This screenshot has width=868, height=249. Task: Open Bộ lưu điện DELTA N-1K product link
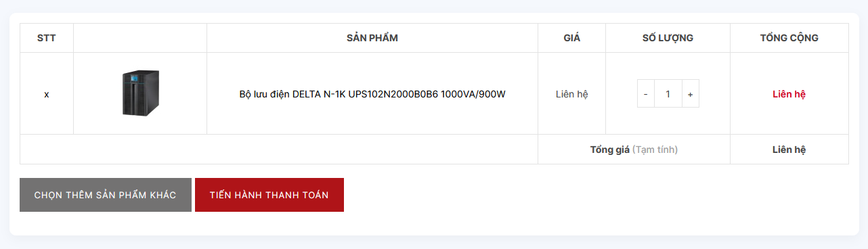[x=372, y=94]
